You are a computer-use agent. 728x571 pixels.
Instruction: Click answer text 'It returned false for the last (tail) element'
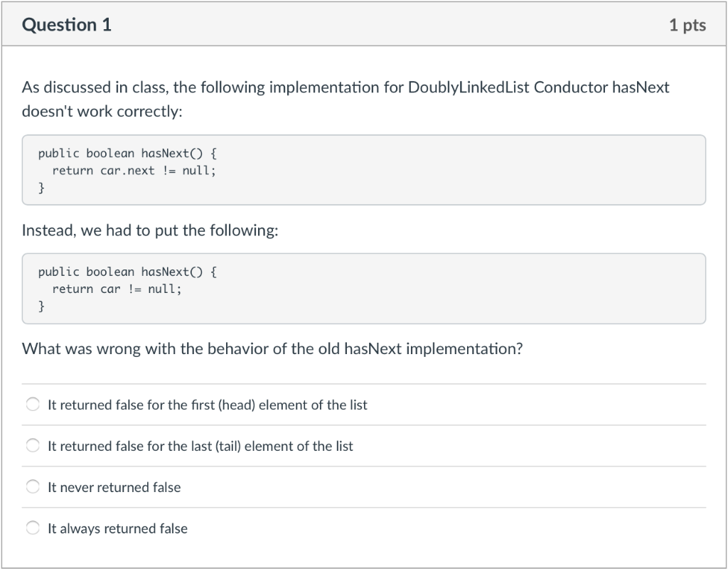[200, 446]
